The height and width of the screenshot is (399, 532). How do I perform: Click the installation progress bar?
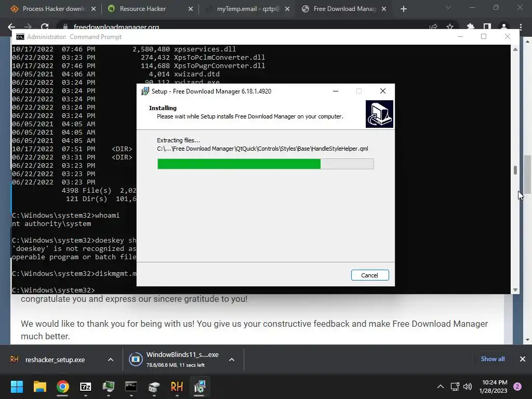click(265, 164)
